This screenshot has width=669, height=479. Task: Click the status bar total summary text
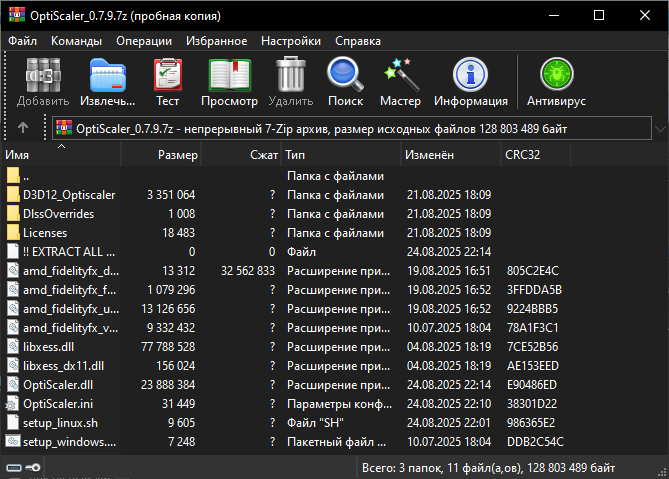point(489,468)
